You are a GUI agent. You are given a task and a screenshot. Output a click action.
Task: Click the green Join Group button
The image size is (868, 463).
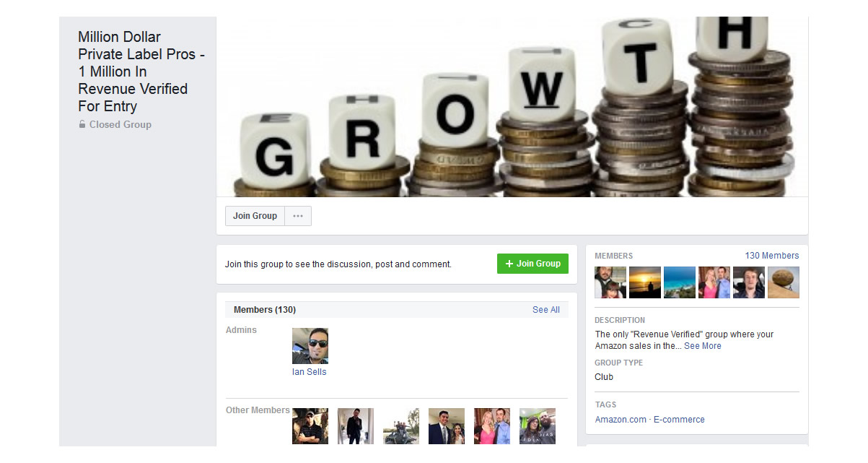[532, 264]
